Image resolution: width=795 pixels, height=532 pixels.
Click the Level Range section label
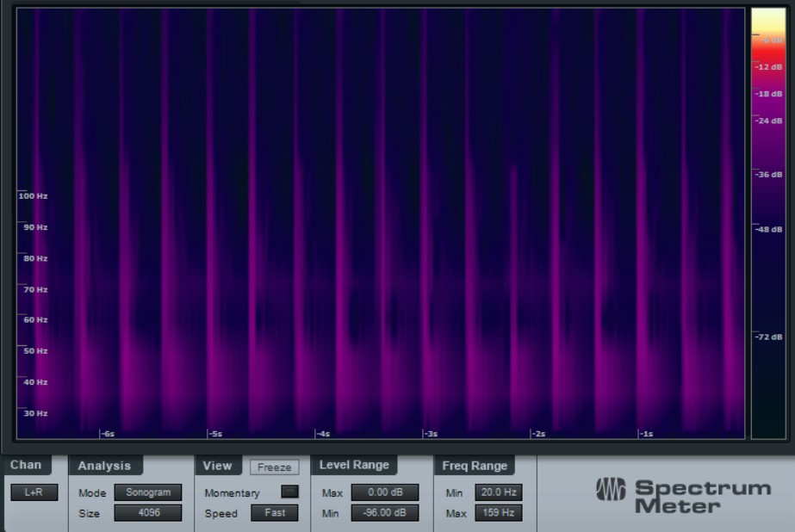click(354, 465)
